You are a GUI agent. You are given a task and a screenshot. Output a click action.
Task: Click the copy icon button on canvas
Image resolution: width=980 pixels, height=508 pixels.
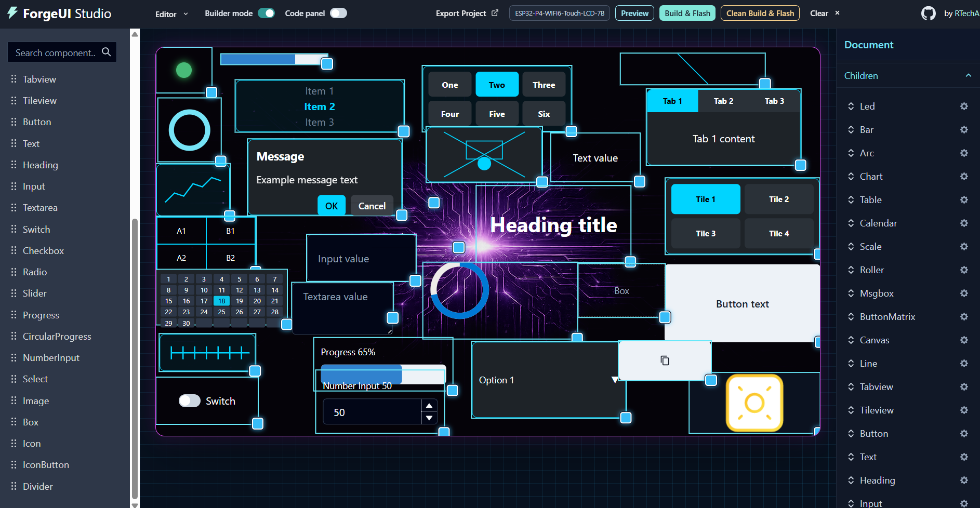[x=665, y=360]
